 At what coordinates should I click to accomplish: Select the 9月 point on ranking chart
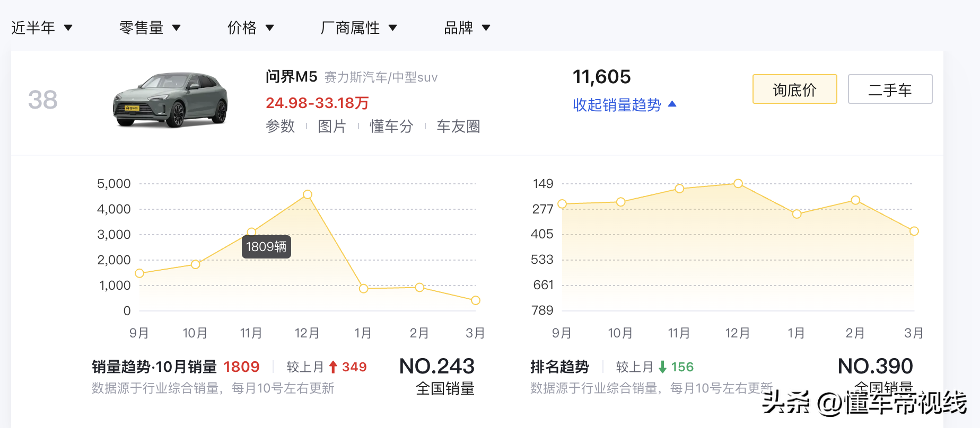pyautogui.click(x=562, y=204)
